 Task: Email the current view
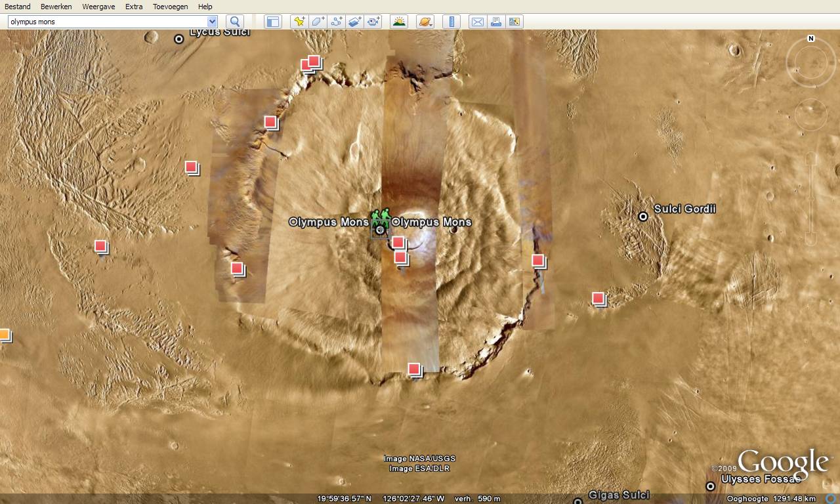point(478,22)
